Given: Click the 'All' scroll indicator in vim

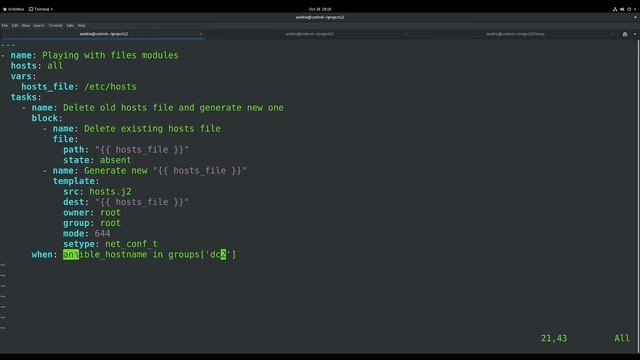Looking at the screenshot, I should tap(622, 338).
